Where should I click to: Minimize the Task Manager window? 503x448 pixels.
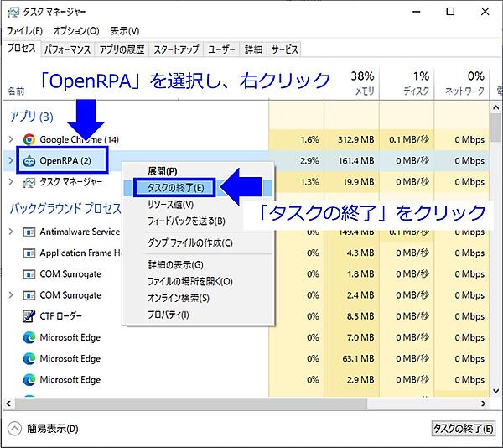click(x=417, y=12)
